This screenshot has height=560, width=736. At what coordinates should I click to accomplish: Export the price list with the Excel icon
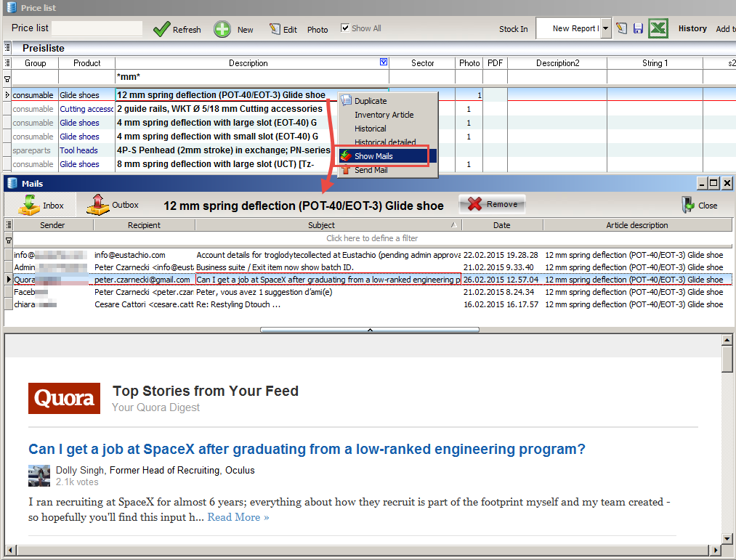pyautogui.click(x=658, y=28)
